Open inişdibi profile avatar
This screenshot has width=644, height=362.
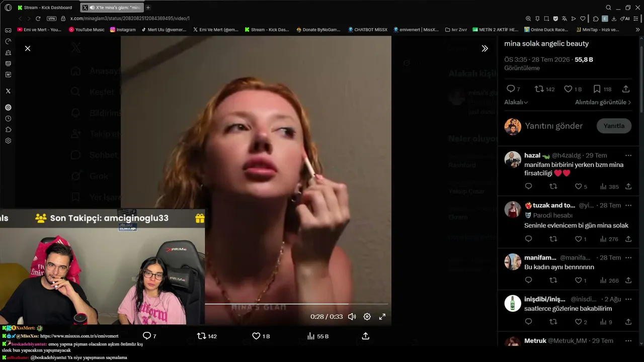(x=513, y=303)
